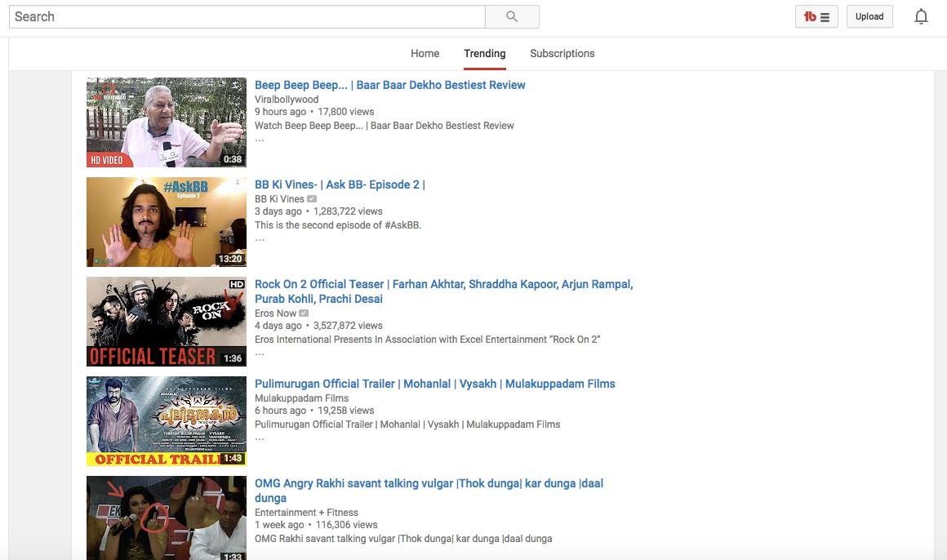The width and height of the screenshot is (947, 560).
Task: Select the Trending tab
Action: click(x=485, y=53)
